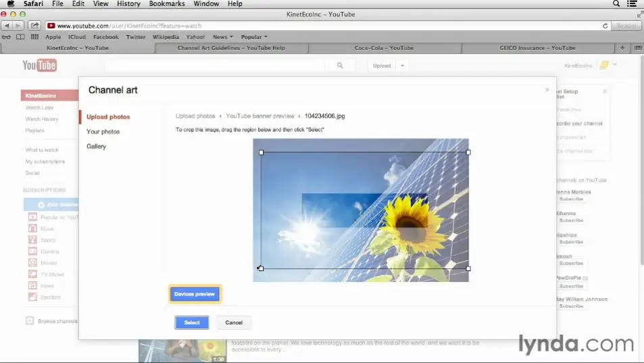Image resolution: width=644 pixels, height=363 pixels.
Task: Open KinetEcoInc account dropdown arrow
Action: tap(615, 64)
